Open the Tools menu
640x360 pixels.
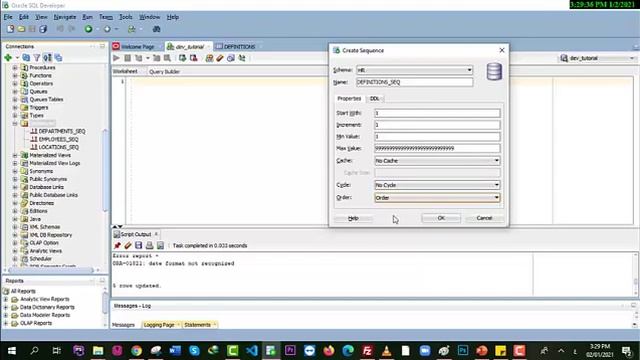pos(126,17)
